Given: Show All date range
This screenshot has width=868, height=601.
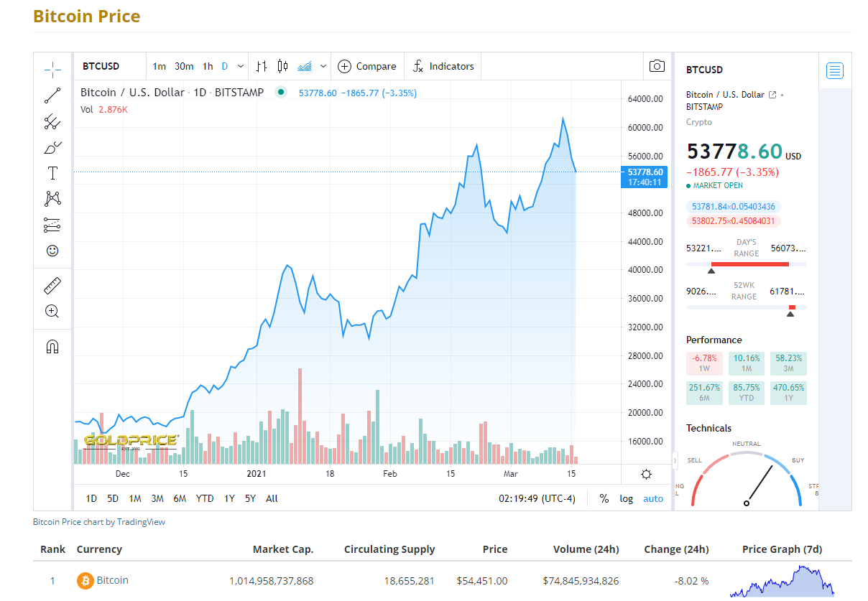Looking at the screenshot, I should click(x=272, y=498).
